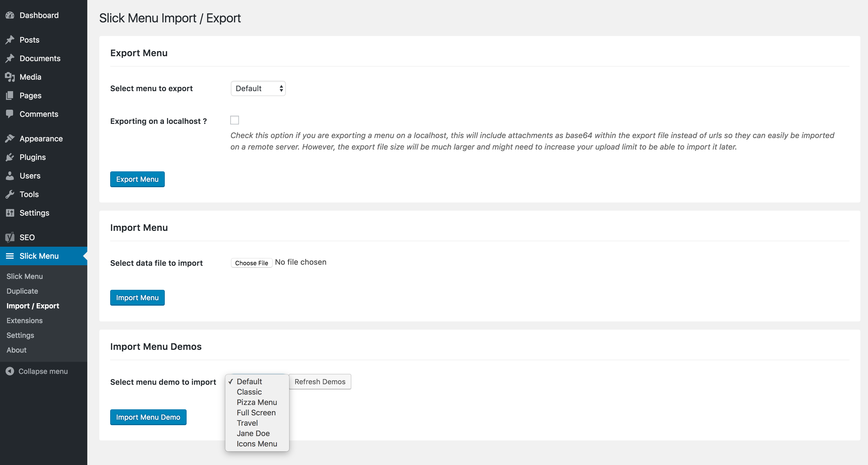Click the Plugins plug icon
Viewport: 868px width, 465px height.
pyautogui.click(x=10, y=157)
